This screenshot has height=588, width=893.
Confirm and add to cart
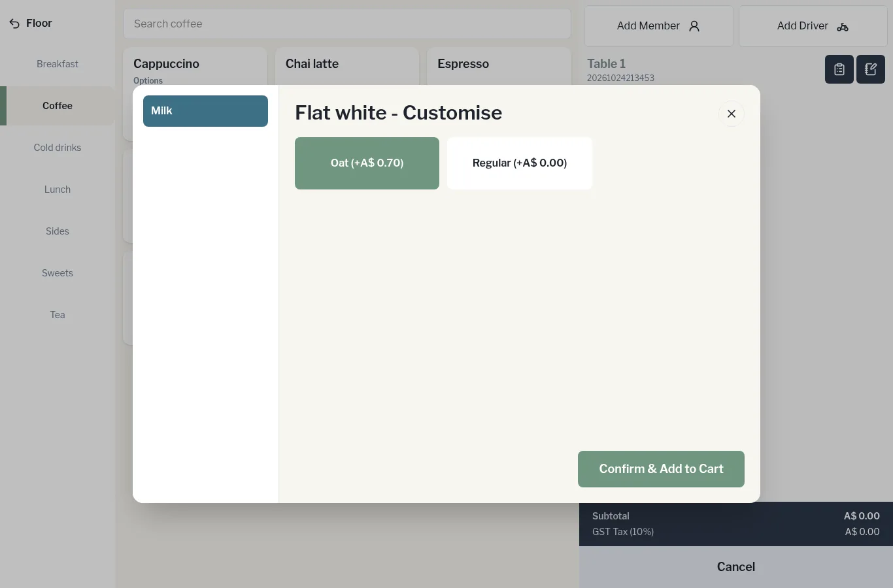(x=661, y=469)
